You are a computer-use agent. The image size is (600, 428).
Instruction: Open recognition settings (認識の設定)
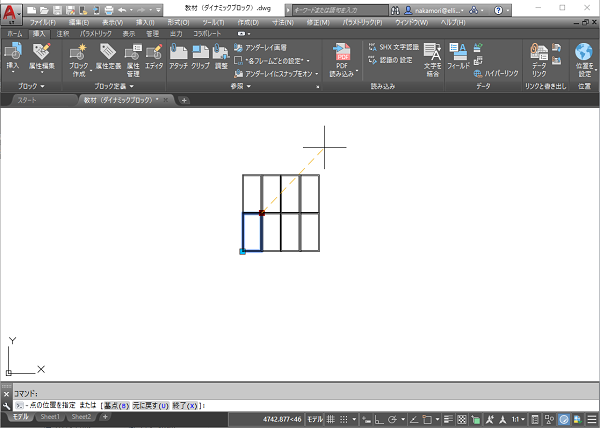point(390,60)
